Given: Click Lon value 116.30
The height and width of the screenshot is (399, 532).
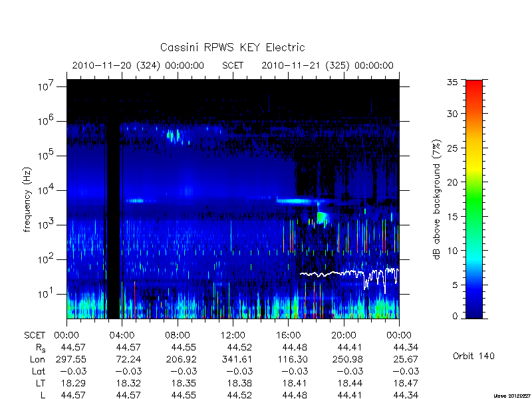Looking at the screenshot, I should [x=293, y=359].
